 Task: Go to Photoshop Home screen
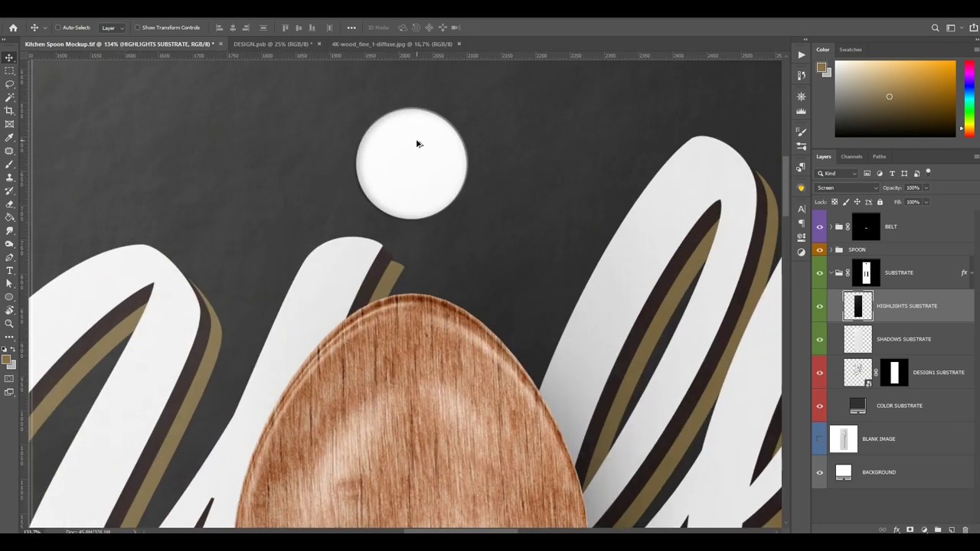click(13, 28)
